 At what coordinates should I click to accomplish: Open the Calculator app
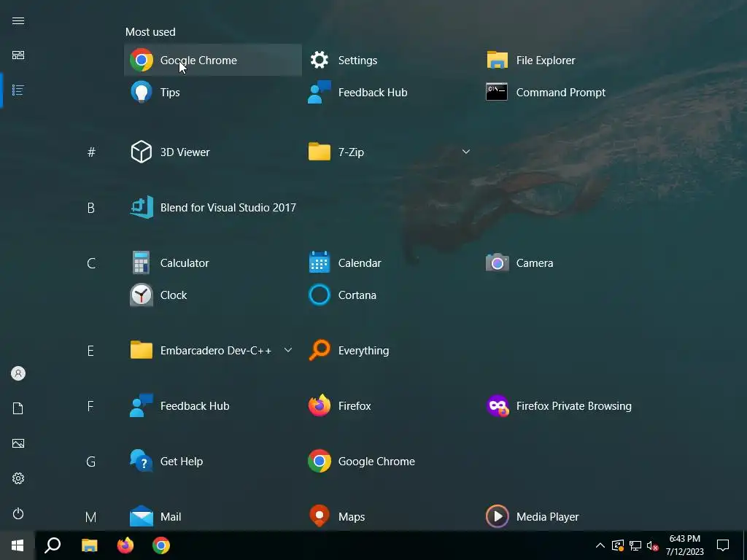(x=213, y=262)
